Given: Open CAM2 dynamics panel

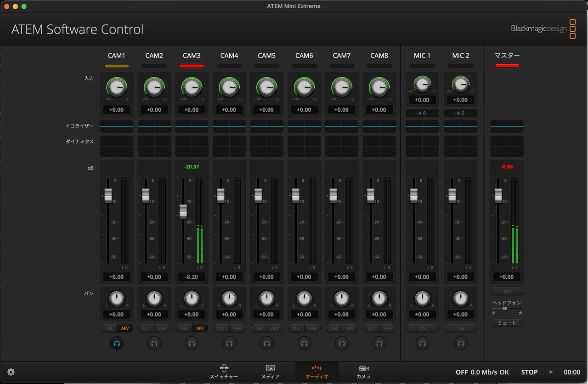Looking at the screenshot, I should click(154, 146).
